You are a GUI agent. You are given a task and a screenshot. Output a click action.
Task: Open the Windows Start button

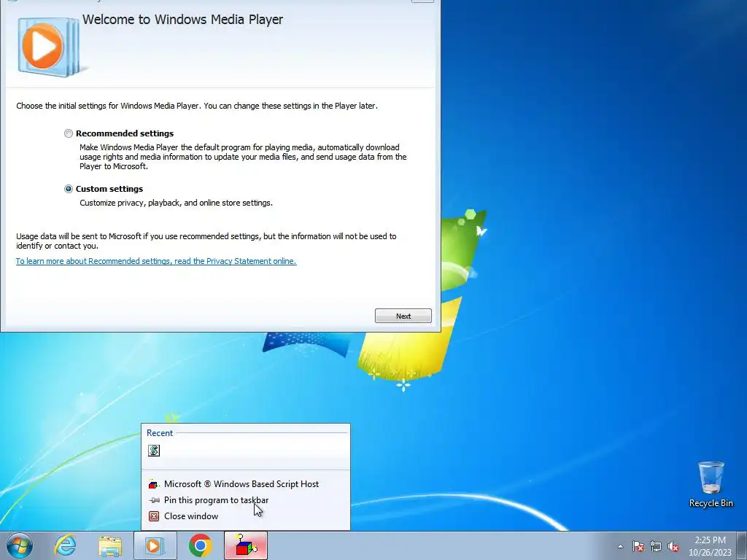[20, 545]
